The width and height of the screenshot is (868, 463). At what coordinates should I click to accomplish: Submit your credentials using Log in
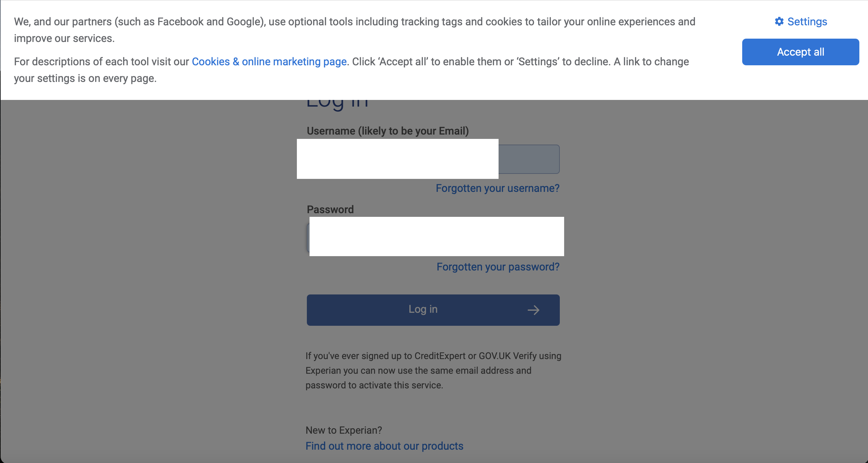coord(433,310)
